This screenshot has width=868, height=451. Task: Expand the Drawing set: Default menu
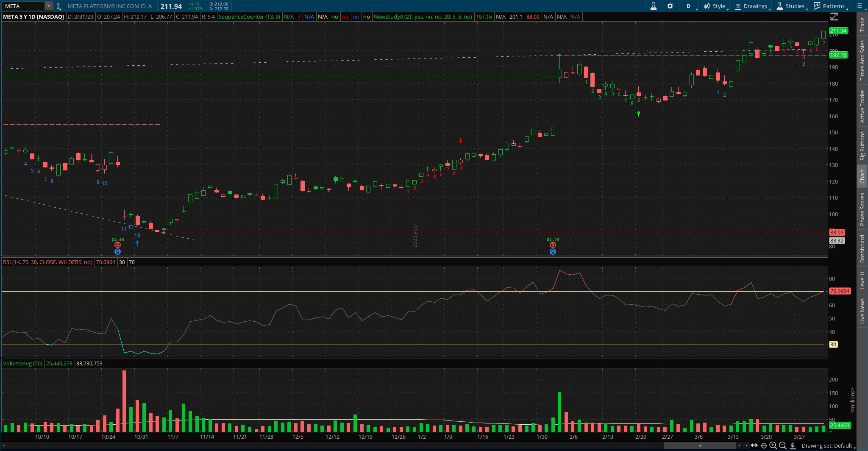(x=827, y=445)
